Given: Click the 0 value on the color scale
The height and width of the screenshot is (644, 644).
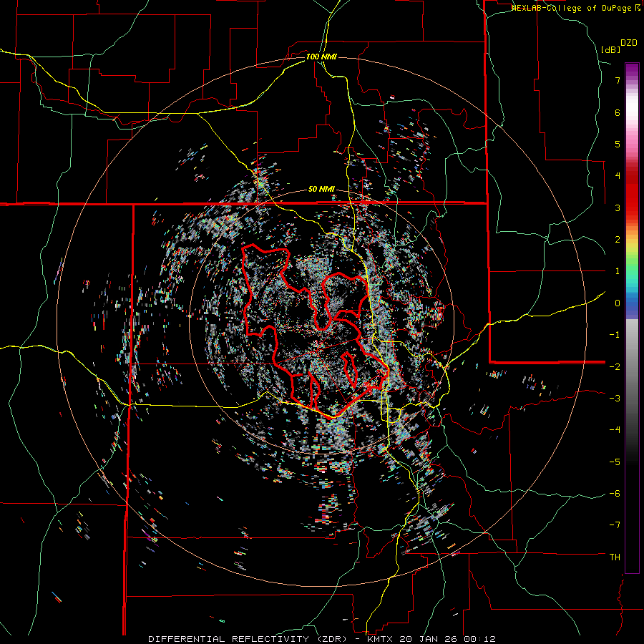Looking at the screenshot, I should [618, 303].
